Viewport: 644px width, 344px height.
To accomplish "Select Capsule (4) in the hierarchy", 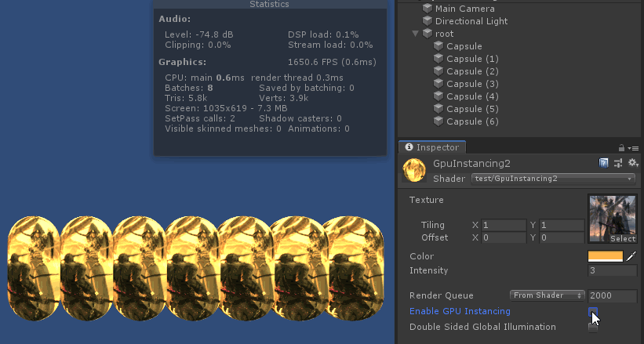I will 472,96.
